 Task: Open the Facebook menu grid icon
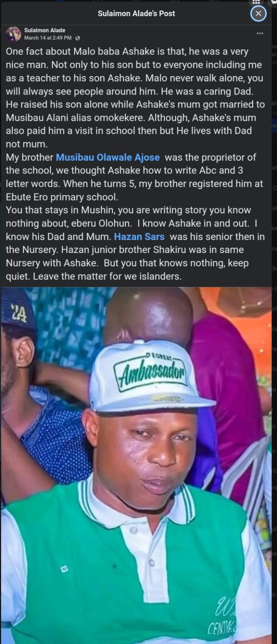point(256,2)
